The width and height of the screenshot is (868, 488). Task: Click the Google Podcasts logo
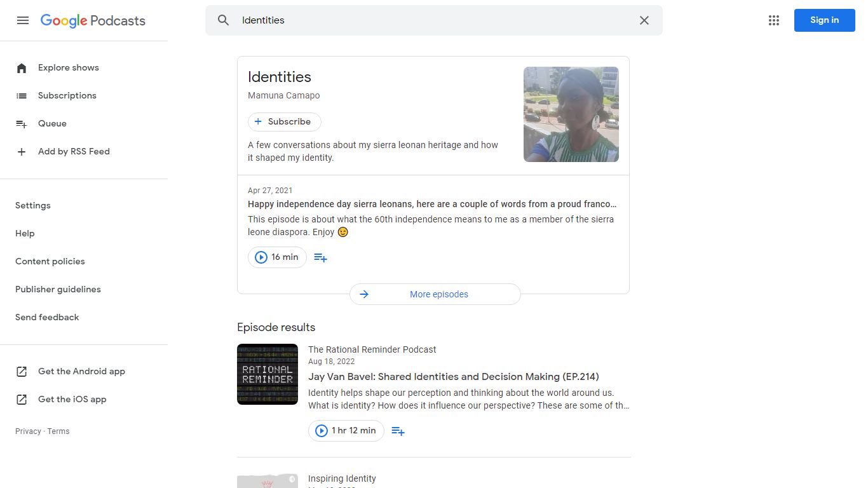93,20
